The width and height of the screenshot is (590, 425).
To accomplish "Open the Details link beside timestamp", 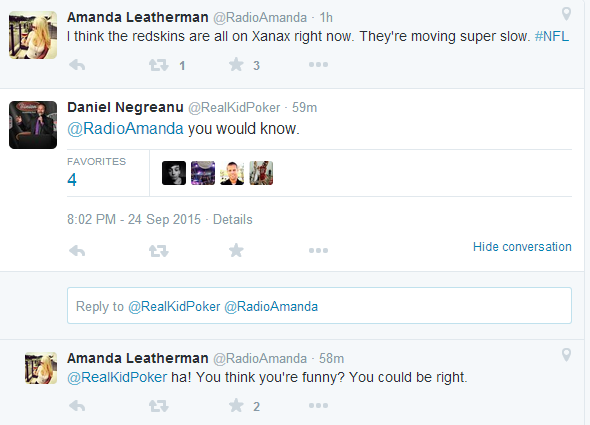I will (233, 219).
